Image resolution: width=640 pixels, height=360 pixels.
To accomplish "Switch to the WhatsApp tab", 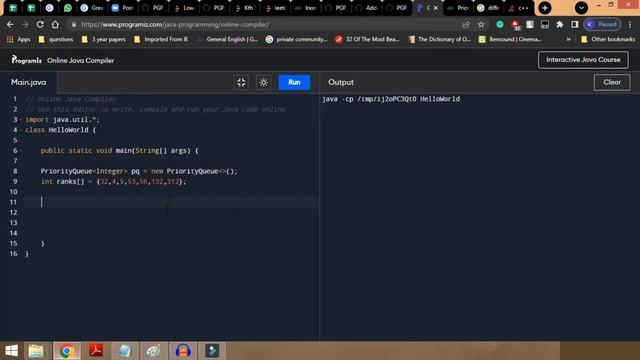I will coord(68,8).
